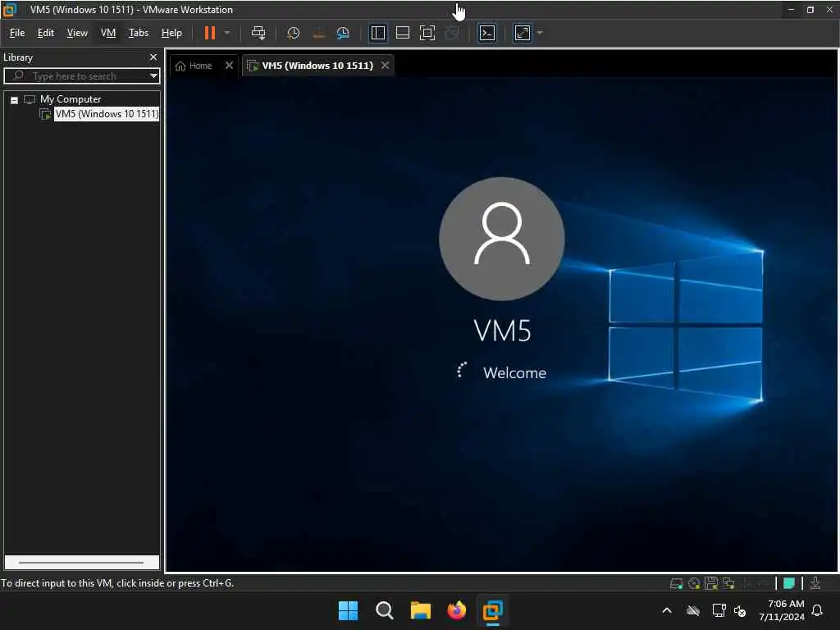Click the floppy drive status icon
840x630 pixels.
(x=711, y=583)
